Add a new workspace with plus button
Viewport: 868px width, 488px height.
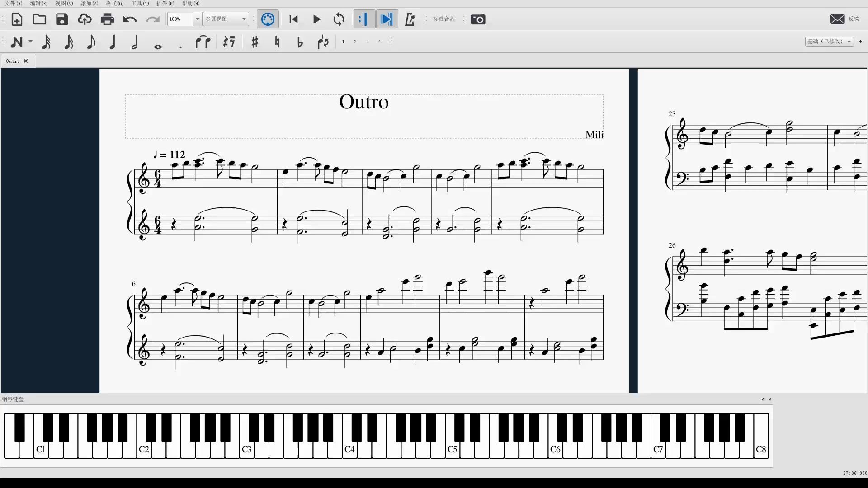pos(860,41)
